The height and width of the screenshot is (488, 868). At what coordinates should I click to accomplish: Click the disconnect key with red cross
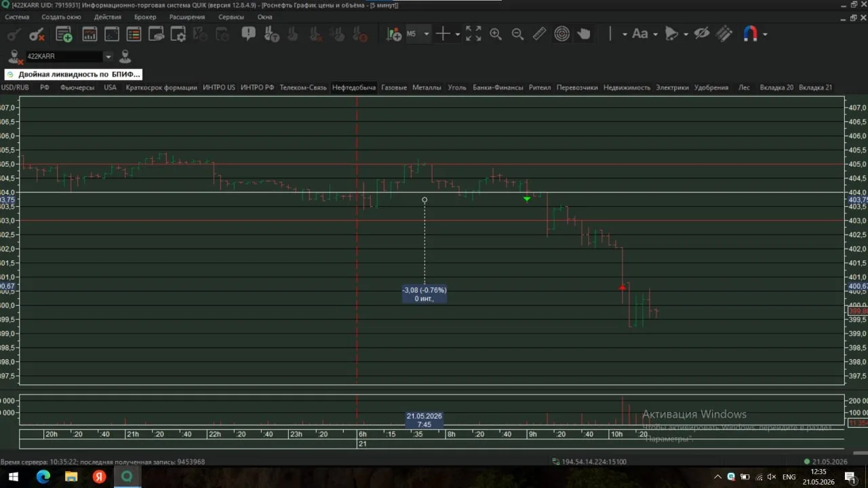[37, 34]
